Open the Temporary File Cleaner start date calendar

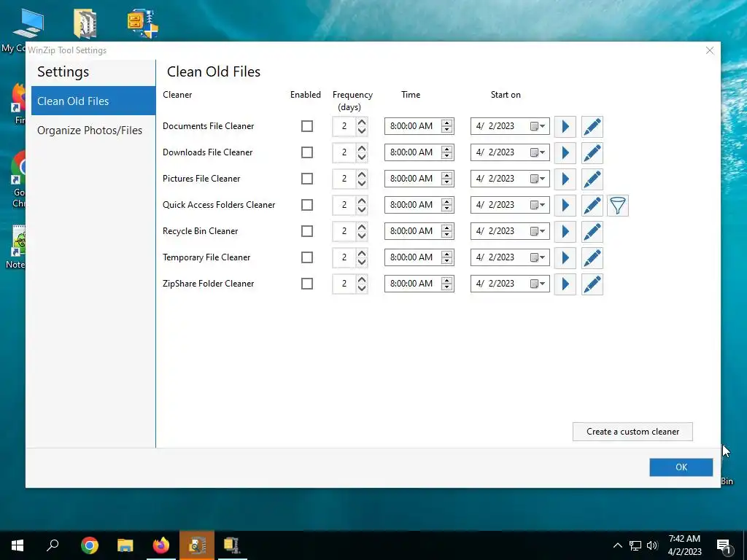click(x=538, y=257)
